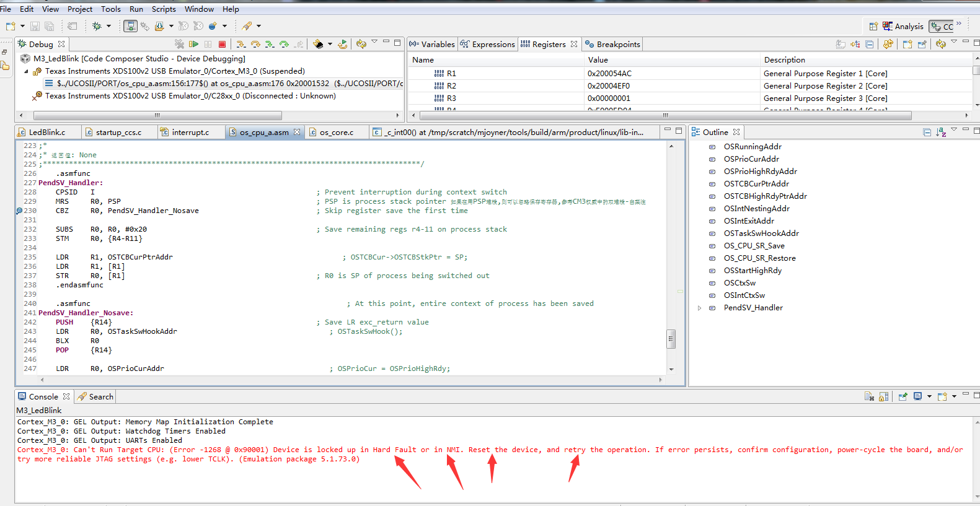Toggle the breakpoint marker on line 230

point(19,211)
